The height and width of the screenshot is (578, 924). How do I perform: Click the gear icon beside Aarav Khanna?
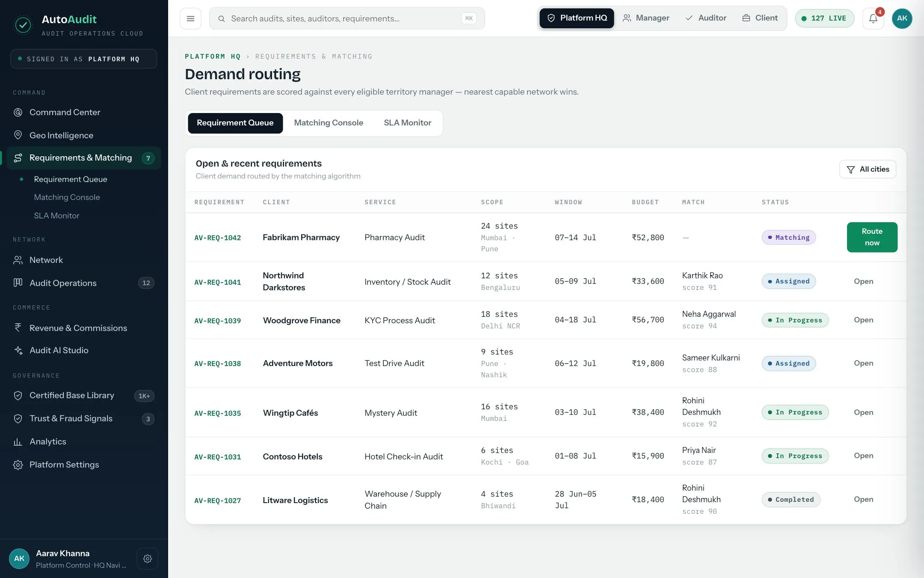pos(148,559)
